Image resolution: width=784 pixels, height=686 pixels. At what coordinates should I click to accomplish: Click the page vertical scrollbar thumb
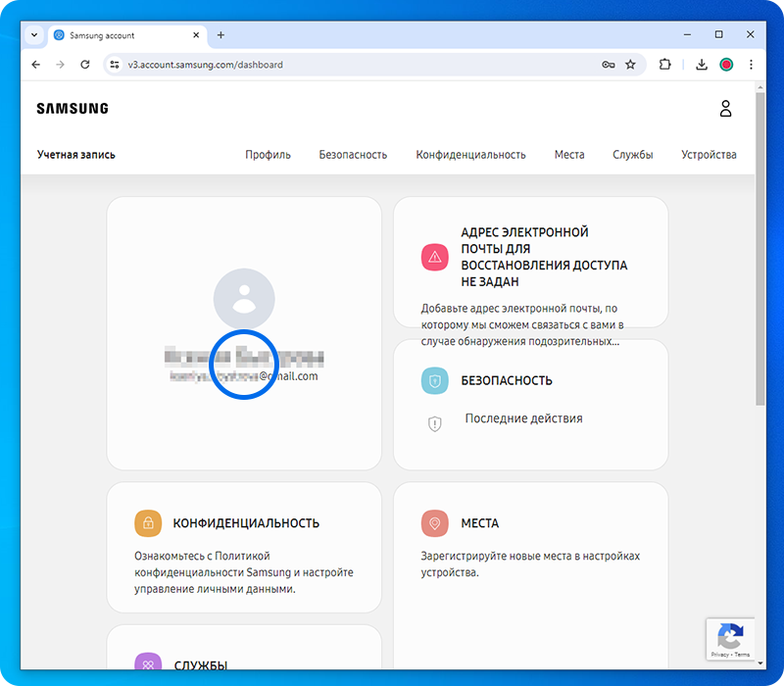(760, 249)
